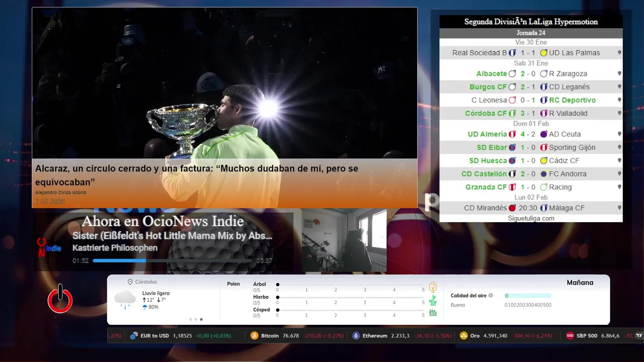Viewport: 644px width, 362px height.
Task: Click the author name Alejandro Ciriza Istúriz
Action: (x=60, y=193)
